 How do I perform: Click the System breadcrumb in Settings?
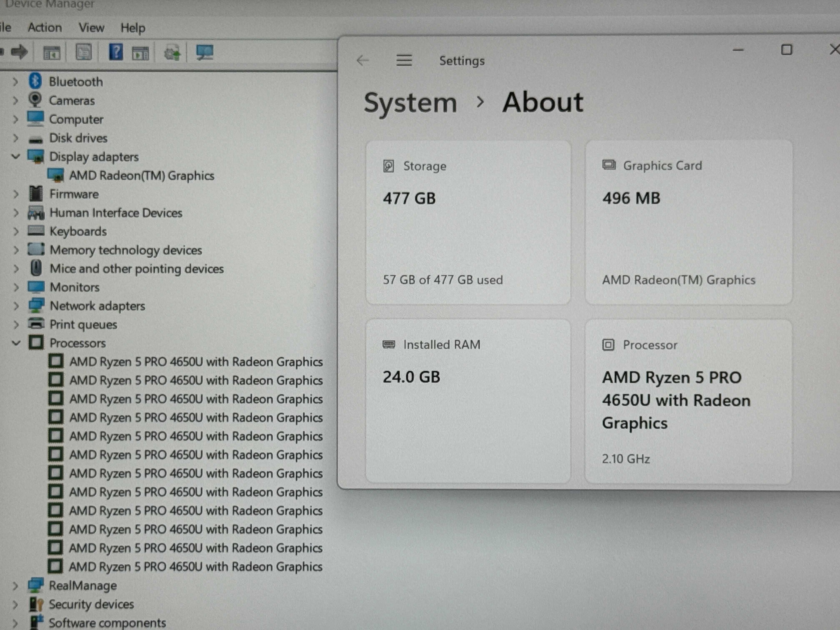pyautogui.click(x=410, y=102)
